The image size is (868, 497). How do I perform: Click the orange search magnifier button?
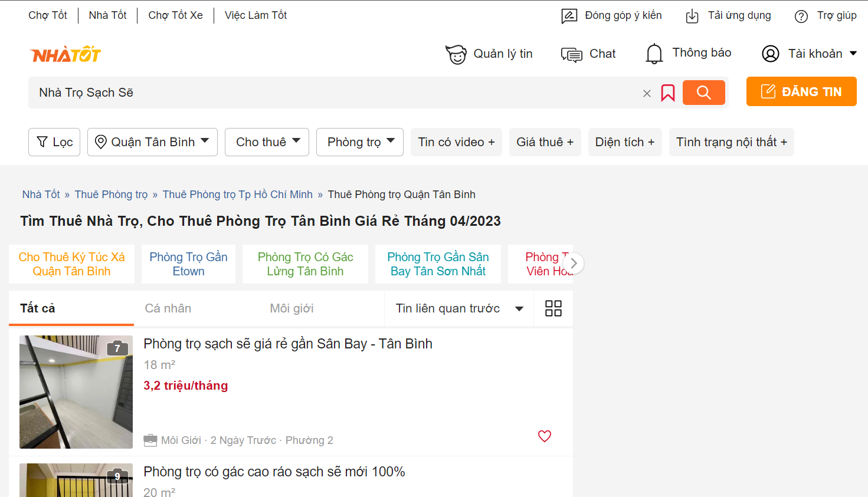pyautogui.click(x=703, y=93)
